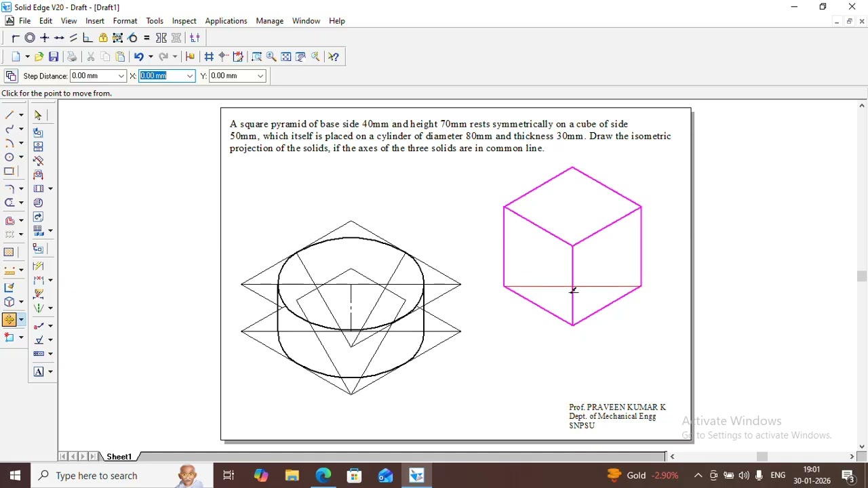Screen dimensions: 868x488
Task: Click the vertical scrollbar thumb
Action: click(x=862, y=276)
